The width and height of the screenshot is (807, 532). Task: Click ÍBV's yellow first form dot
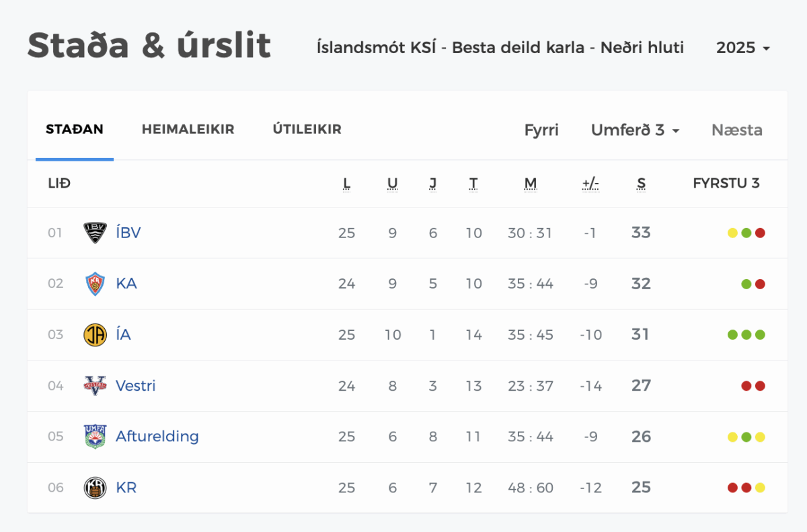[x=732, y=233]
